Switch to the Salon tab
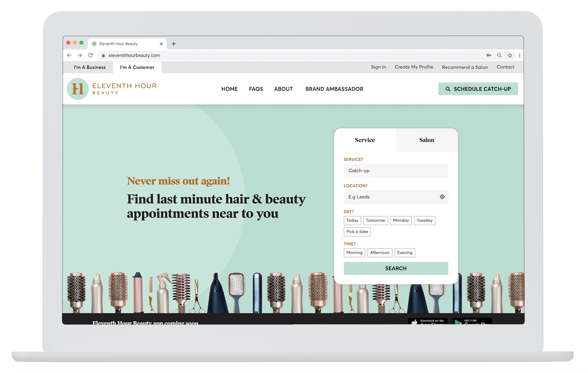 [x=426, y=140]
